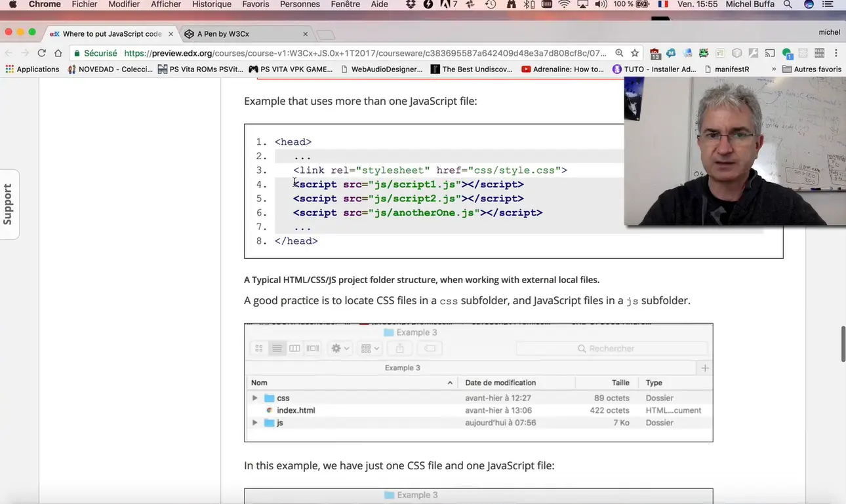Click the code line 'css/style.css' link tag
The width and height of the screenshot is (846, 504).
pos(430,170)
